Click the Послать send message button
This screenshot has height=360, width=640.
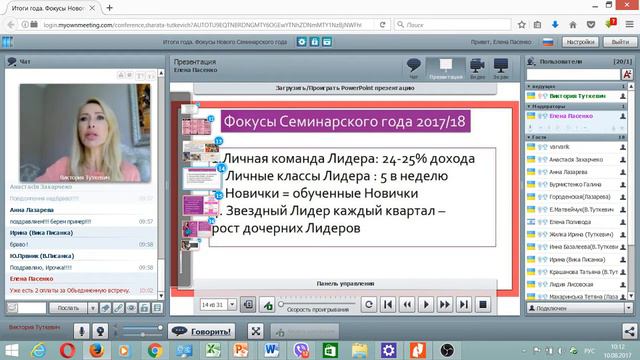tap(68, 308)
